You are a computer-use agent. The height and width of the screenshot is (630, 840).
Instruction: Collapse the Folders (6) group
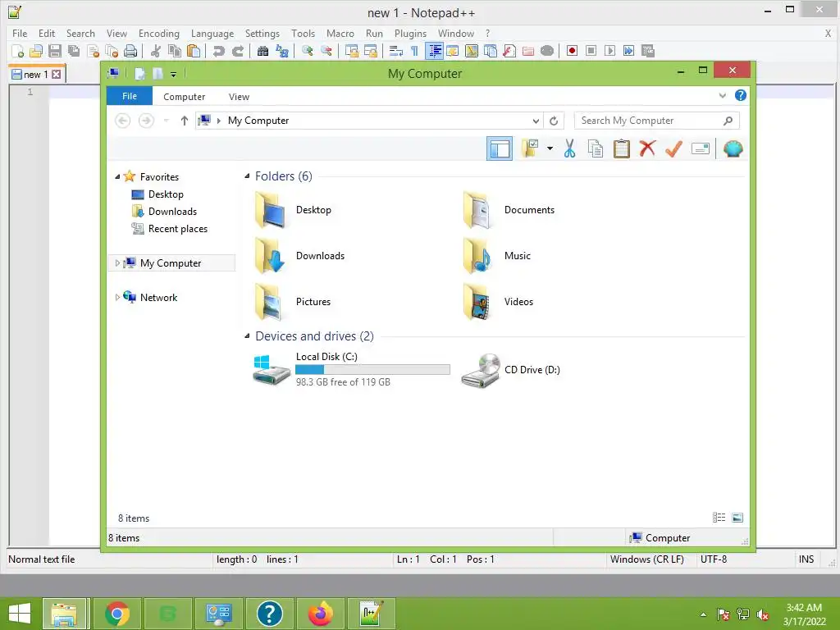247,176
